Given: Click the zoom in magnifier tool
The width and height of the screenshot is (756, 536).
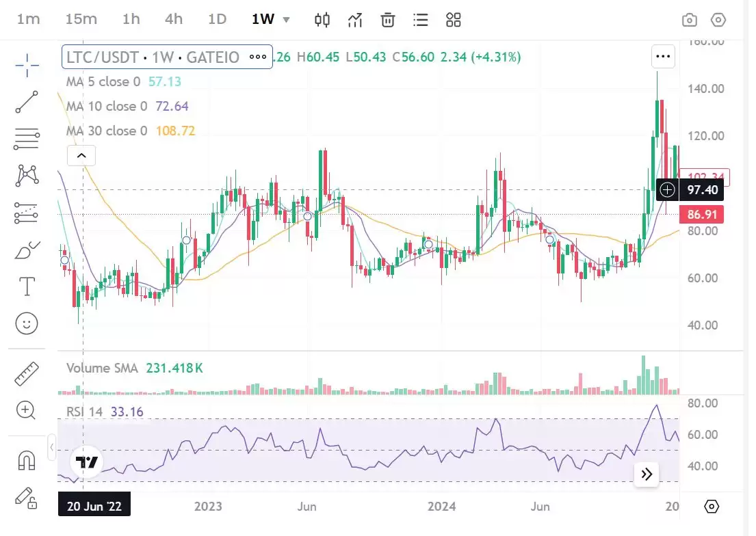Looking at the screenshot, I should [x=27, y=410].
